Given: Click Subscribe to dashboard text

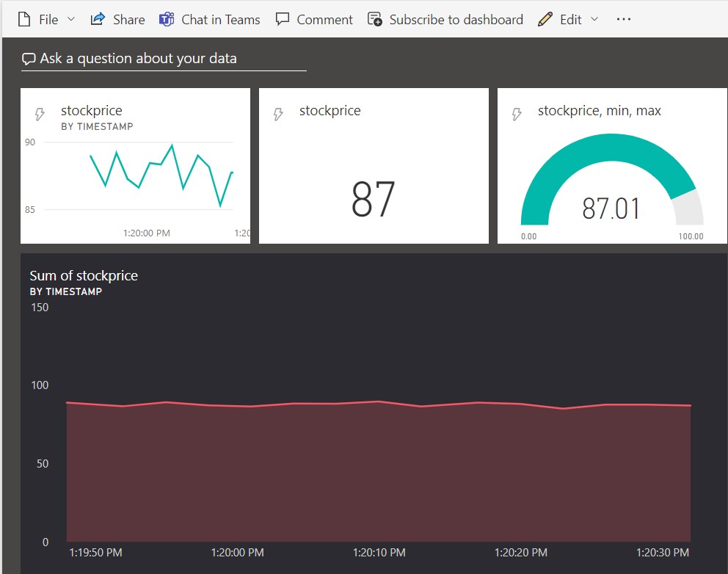Looking at the screenshot, I should tap(456, 20).
